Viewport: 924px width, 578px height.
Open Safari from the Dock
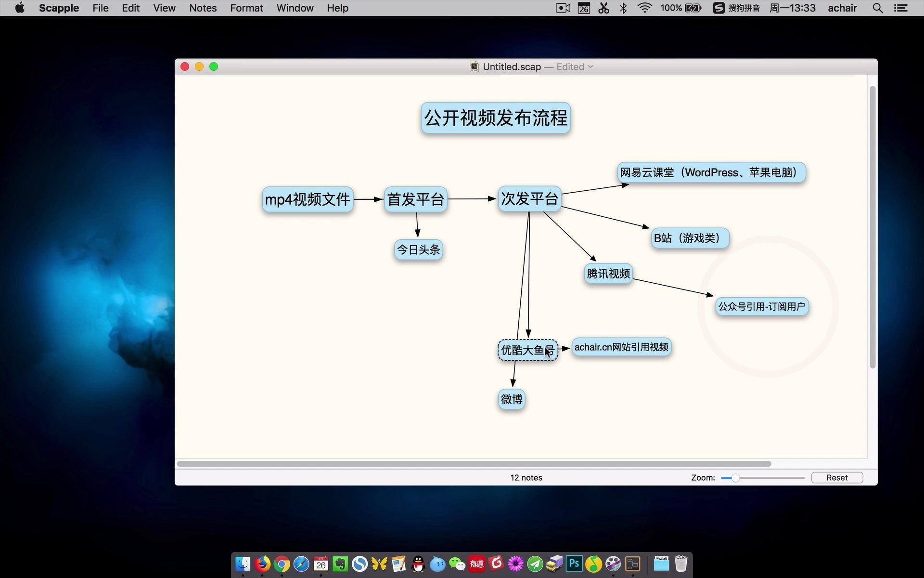(301, 564)
